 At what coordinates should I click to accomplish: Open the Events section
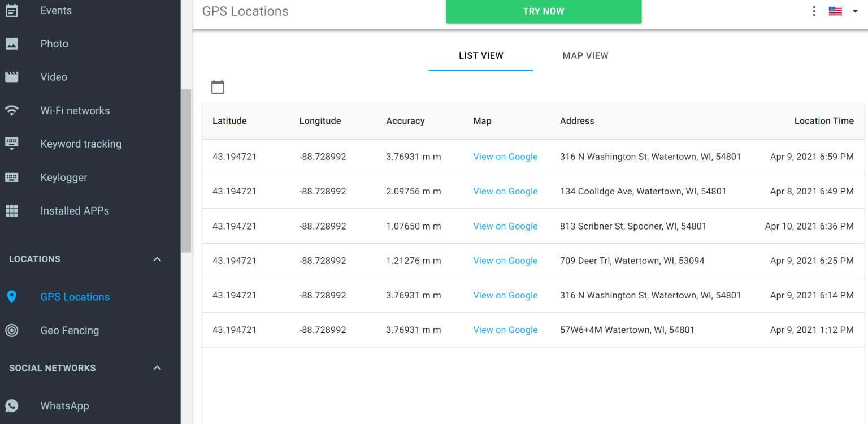click(x=55, y=10)
